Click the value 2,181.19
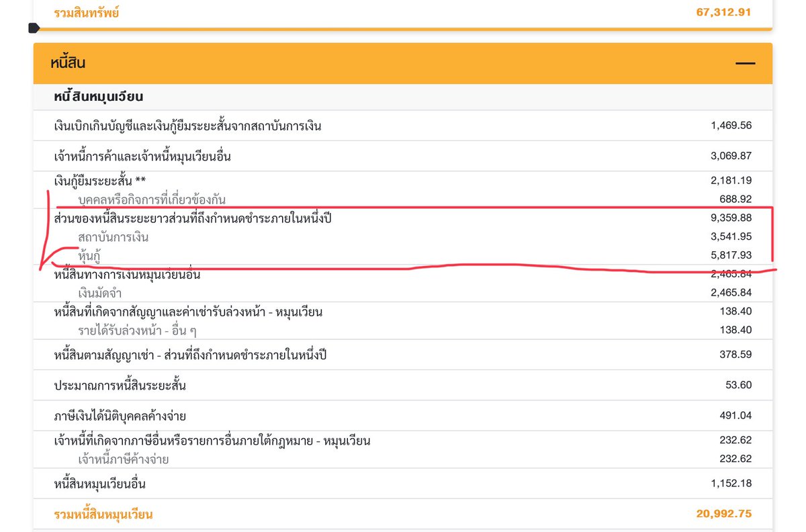Image resolution: width=806 pixels, height=532 pixels. pyautogui.click(x=731, y=181)
